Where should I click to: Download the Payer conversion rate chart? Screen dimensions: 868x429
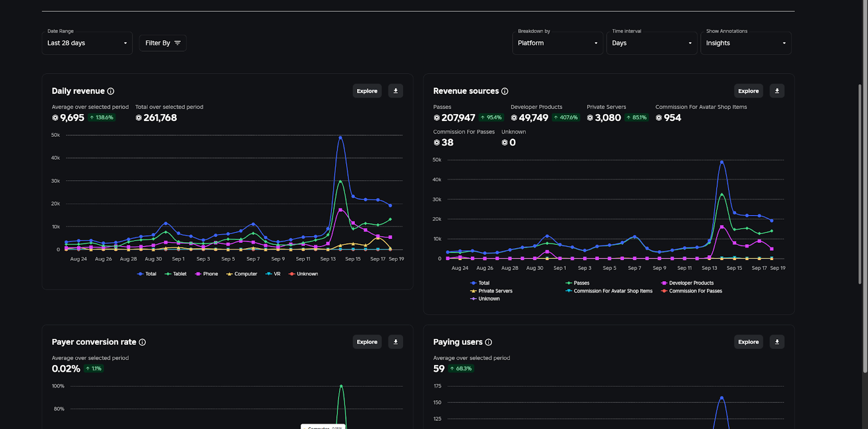(395, 342)
